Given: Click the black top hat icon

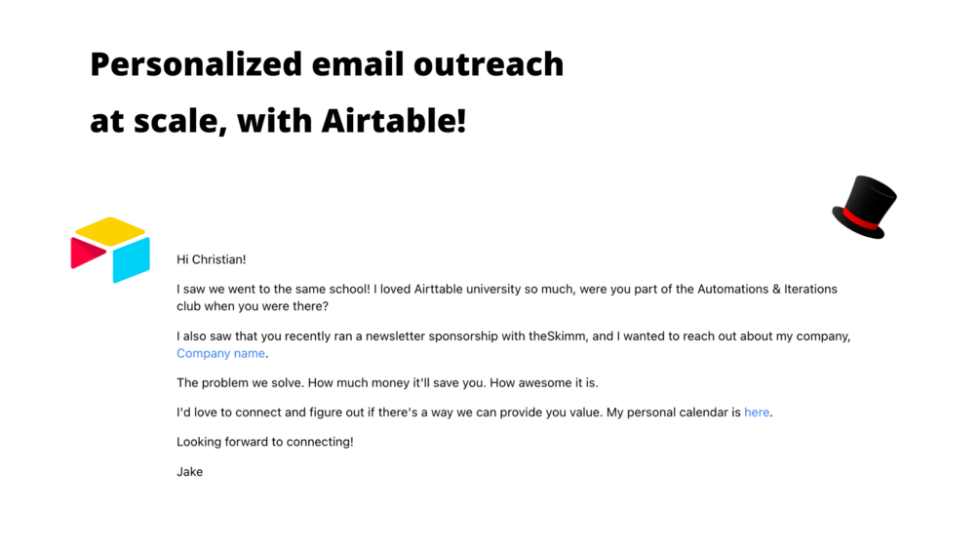Looking at the screenshot, I should coord(865,207).
